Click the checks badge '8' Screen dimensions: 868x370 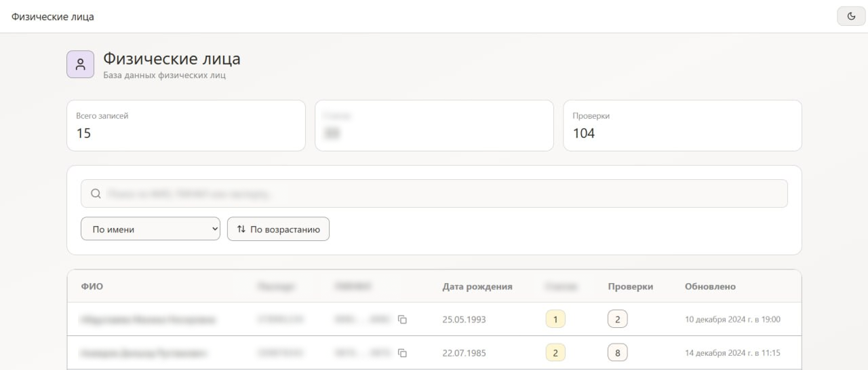pos(618,353)
